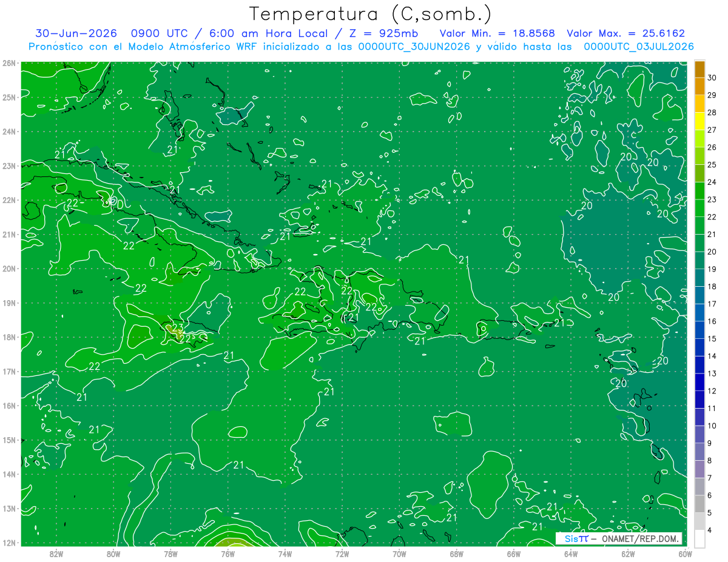Click the '62W' longitude axis label
This screenshot has height=562, width=728.
(x=628, y=553)
